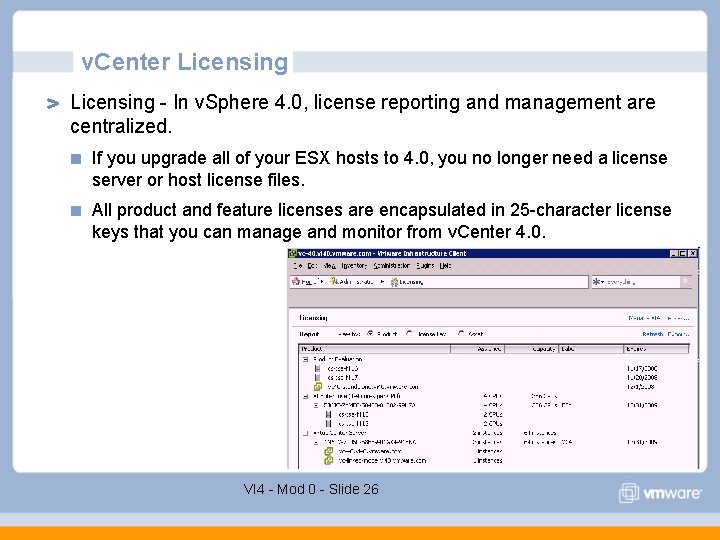
Task: Open the Help menu
Action: (445, 266)
